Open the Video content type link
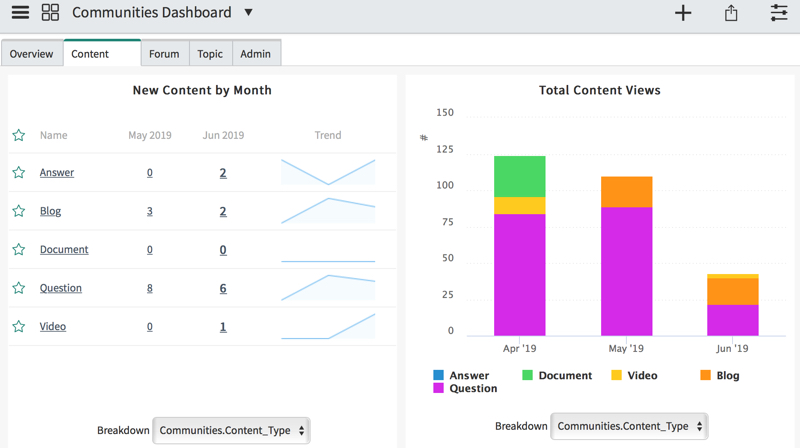The width and height of the screenshot is (800, 448). tap(53, 326)
